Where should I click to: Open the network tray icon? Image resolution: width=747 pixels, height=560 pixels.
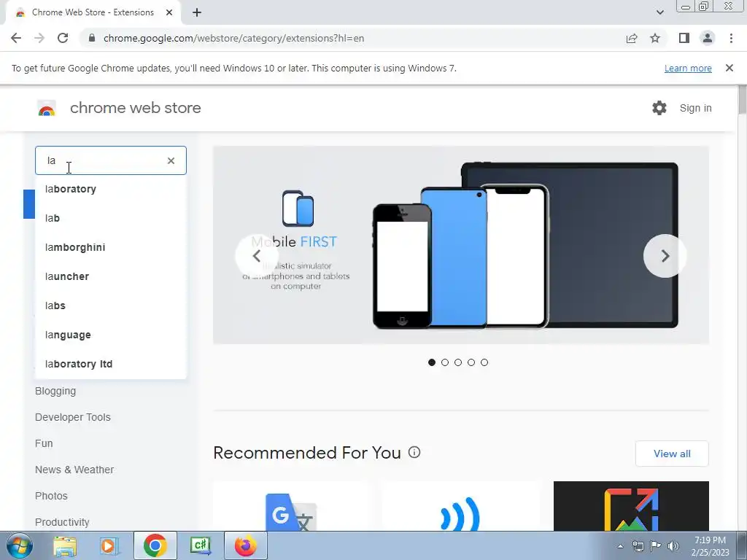coord(638,546)
